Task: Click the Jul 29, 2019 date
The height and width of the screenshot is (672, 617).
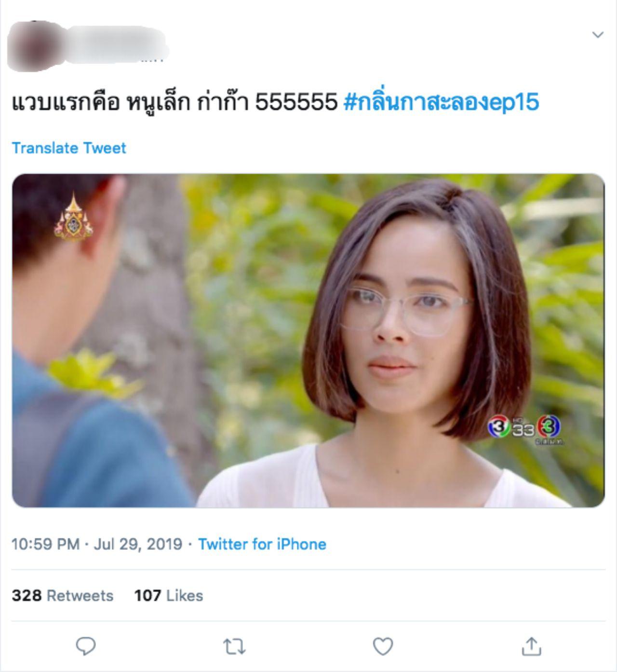Action: click(138, 544)
